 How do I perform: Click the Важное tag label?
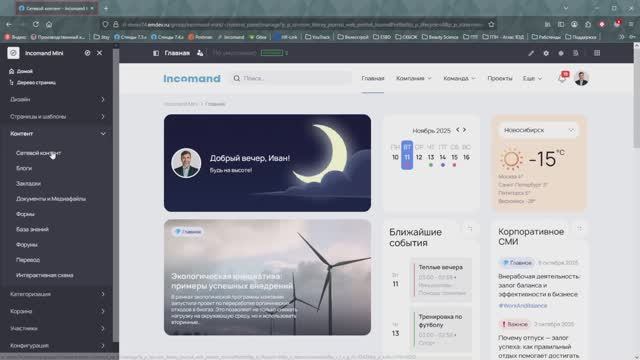514,324
